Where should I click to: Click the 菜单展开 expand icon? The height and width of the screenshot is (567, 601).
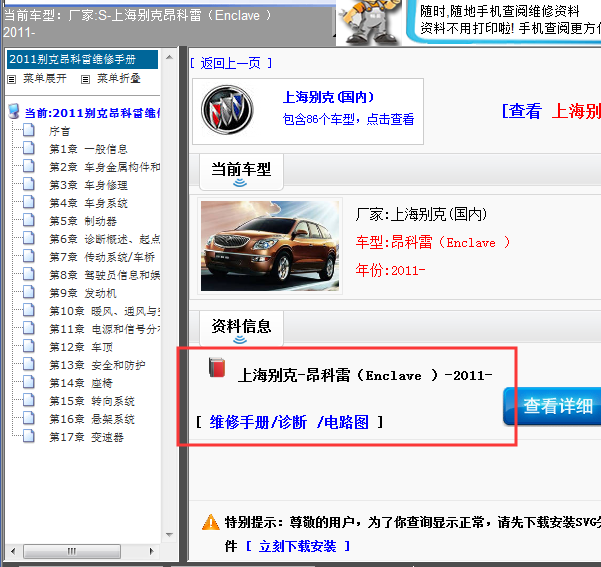12,79
